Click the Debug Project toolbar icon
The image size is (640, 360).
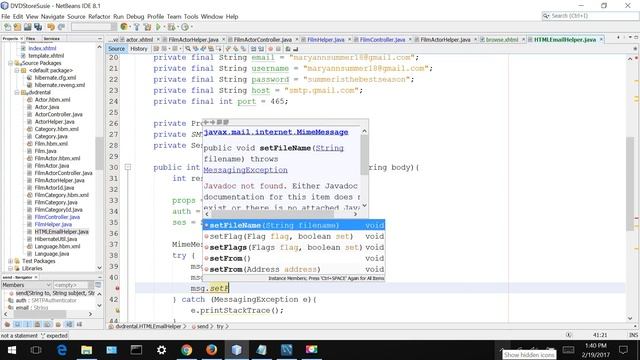point(171,27)
